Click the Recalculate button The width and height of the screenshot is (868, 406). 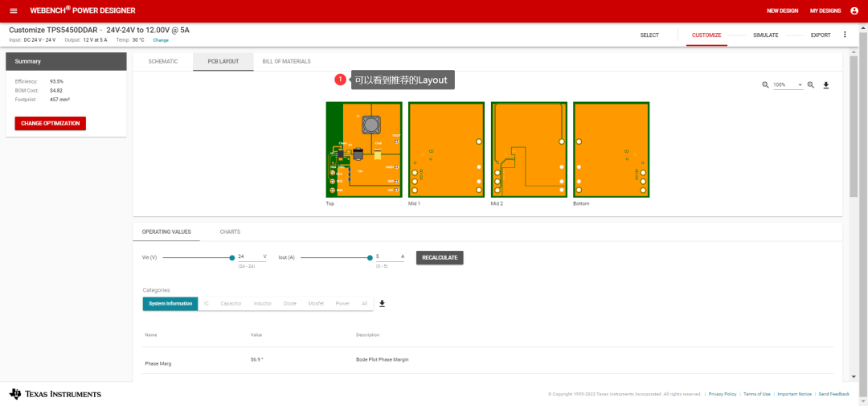pos(440,257)
